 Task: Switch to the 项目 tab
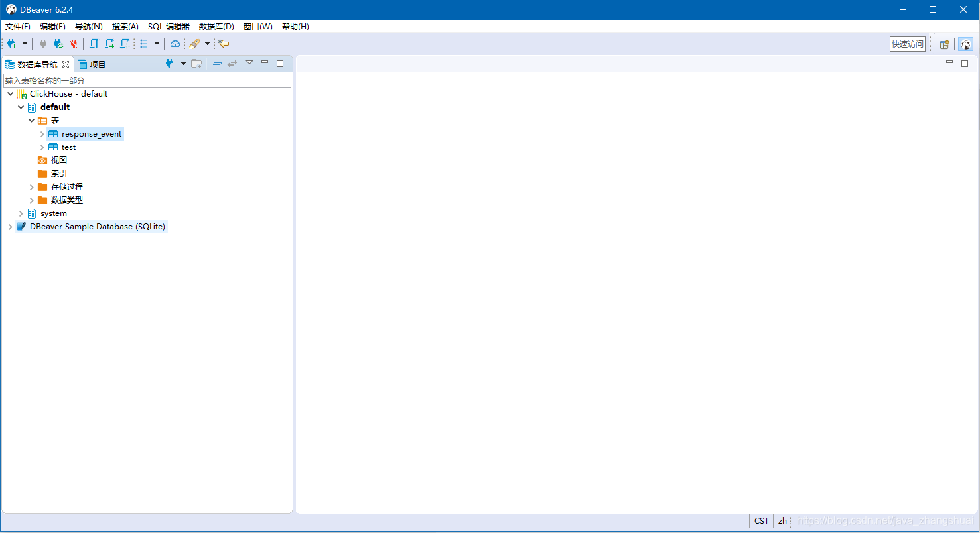click(92, 64)
